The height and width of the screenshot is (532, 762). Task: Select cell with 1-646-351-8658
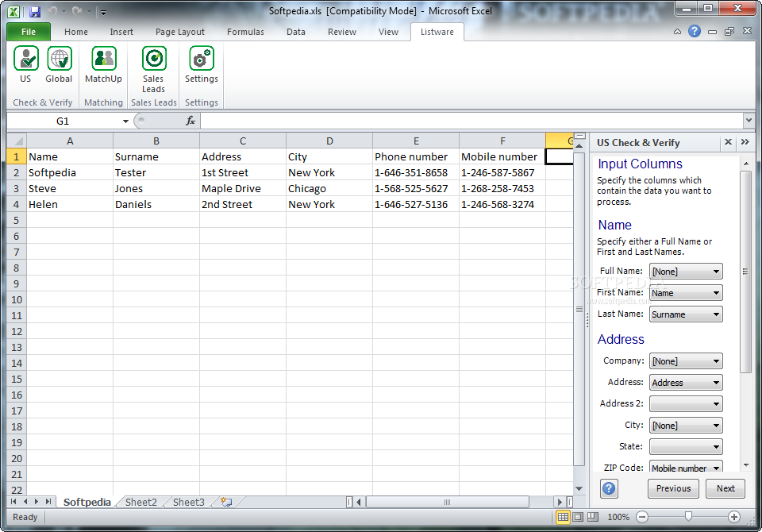tap(416, 172)
